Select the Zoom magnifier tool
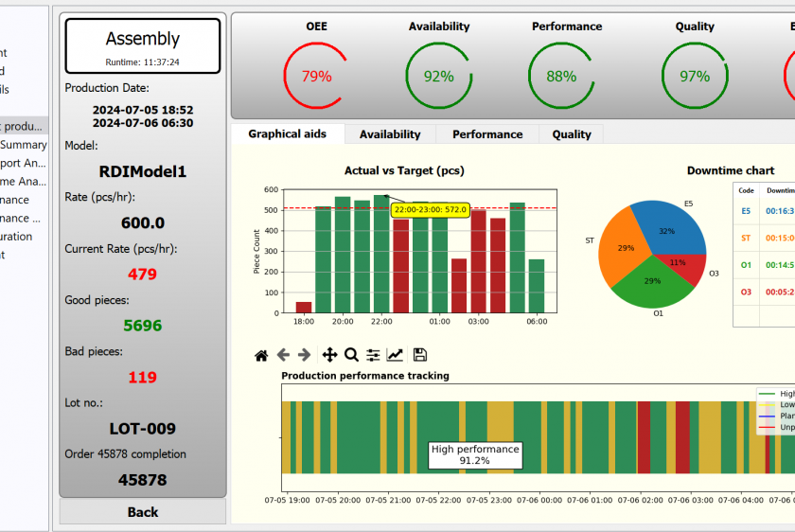This screenshot has width=795, height=532. (x=351, y=355)
